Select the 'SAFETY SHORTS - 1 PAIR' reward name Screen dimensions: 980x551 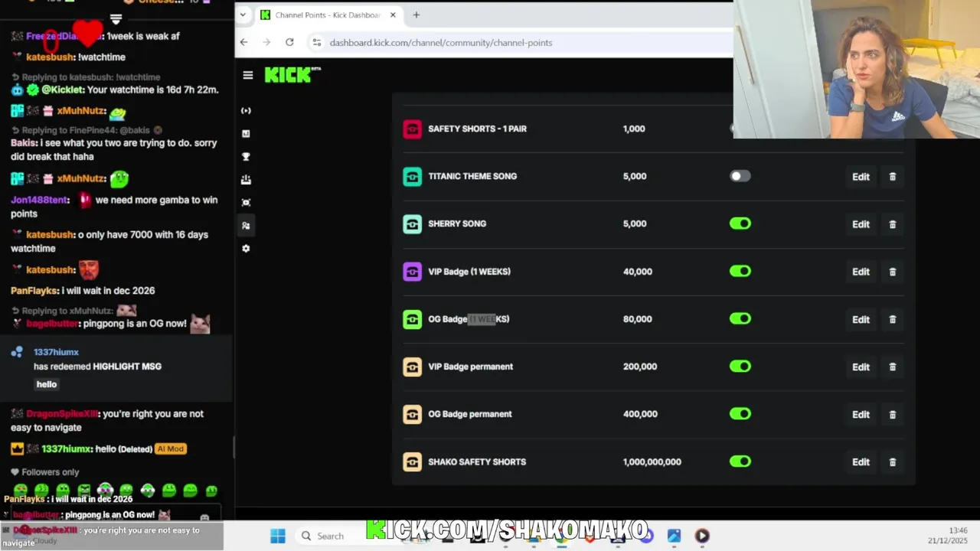(477, 129)
